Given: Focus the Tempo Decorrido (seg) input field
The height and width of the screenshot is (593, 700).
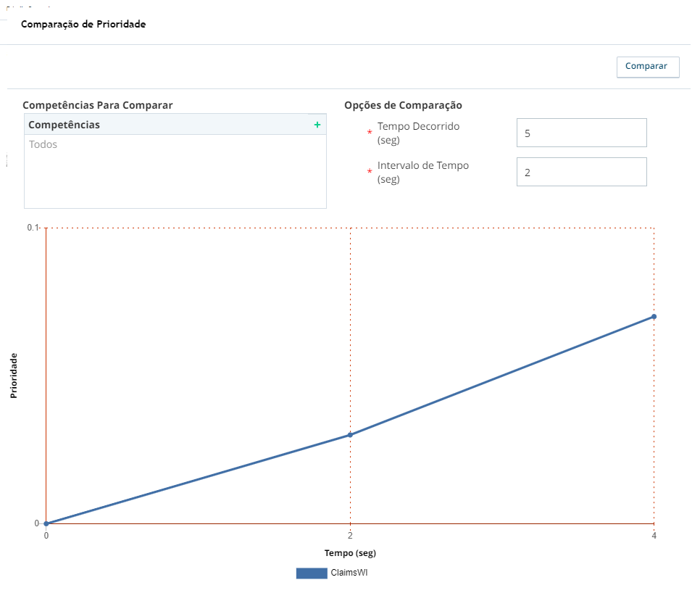Looking at the screenshot, I should click(x=581, y=133).
